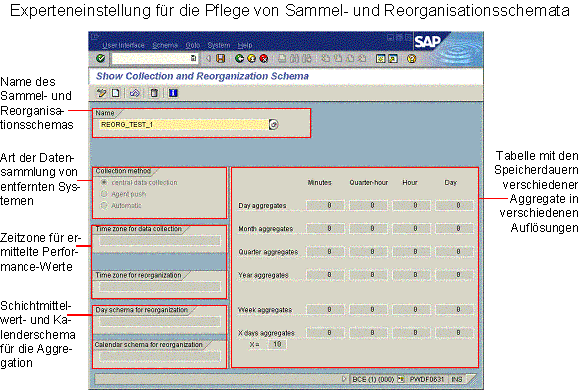
Task: Click the Last Page icon
Action: 362,58
